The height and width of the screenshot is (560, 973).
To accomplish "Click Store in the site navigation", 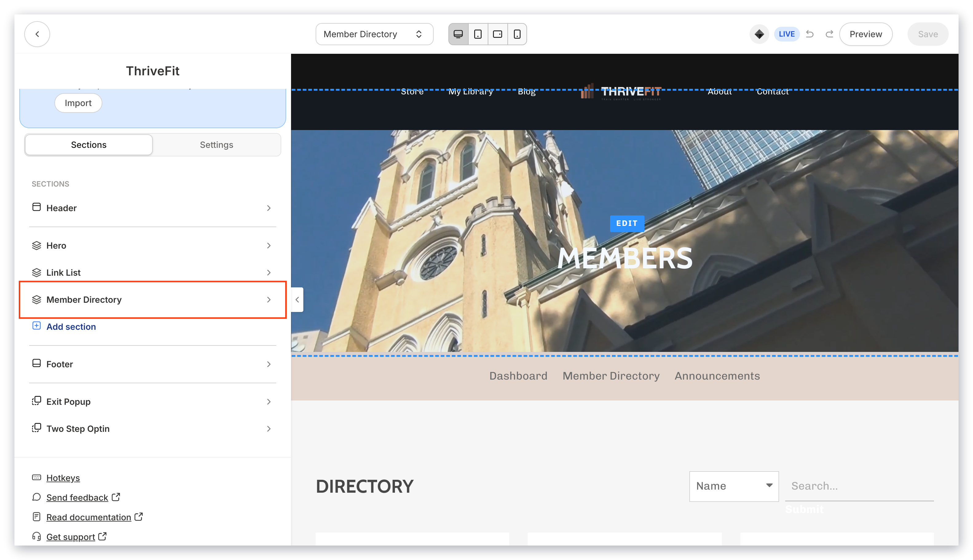I will pyautogui.click(x=412, y=92).
